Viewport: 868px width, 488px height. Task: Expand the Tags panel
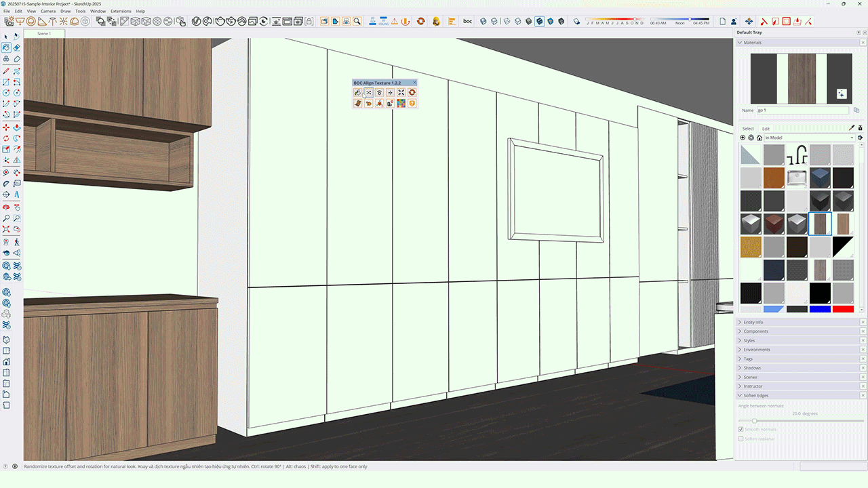pos(740,359)
